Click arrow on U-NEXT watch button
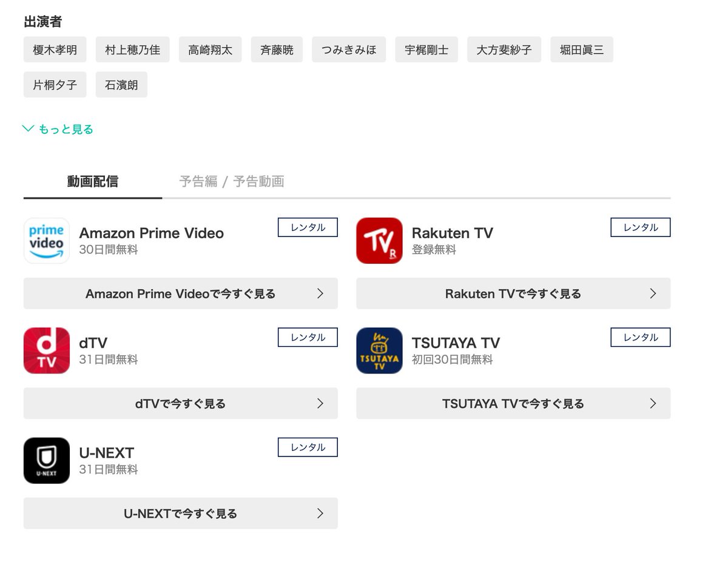The image size is (728, 565). pyautogui.click(x=320, y=513)
